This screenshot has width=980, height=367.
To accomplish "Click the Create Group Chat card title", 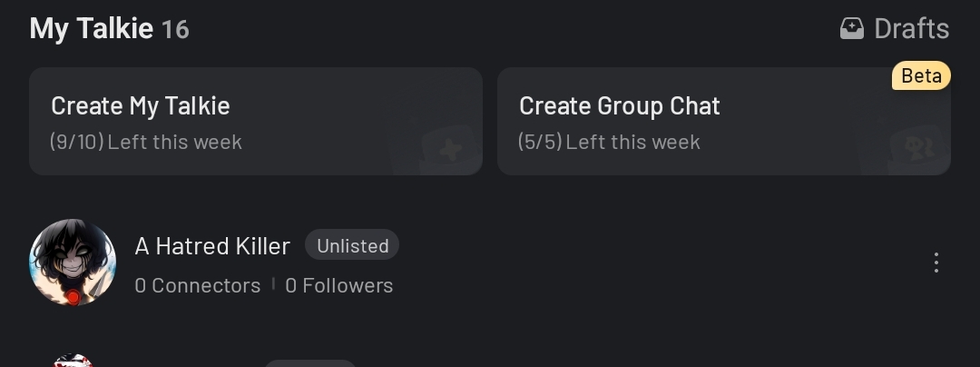I will [620, 106].
